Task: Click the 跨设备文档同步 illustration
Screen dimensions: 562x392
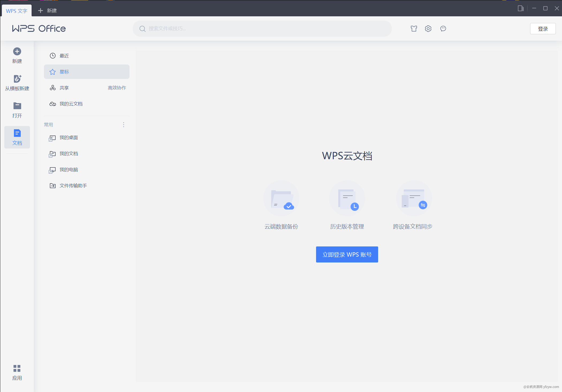Action: pyautogui.click(x=414, y=198)
